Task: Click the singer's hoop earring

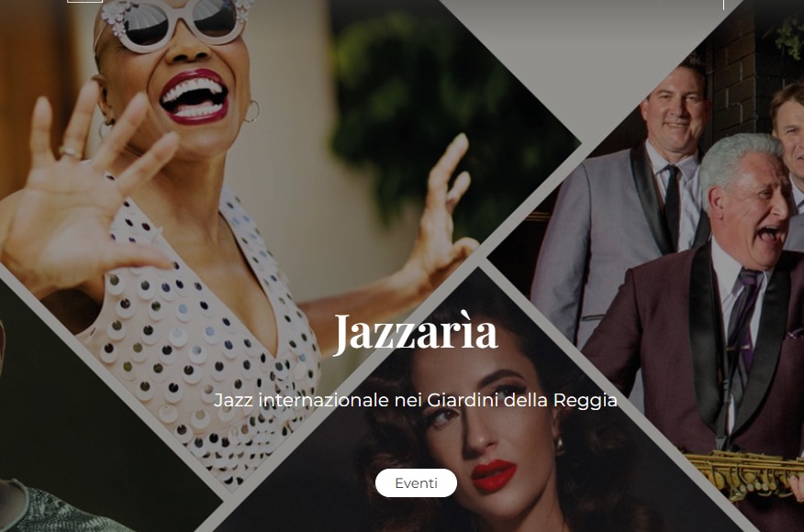Action: 251,111
